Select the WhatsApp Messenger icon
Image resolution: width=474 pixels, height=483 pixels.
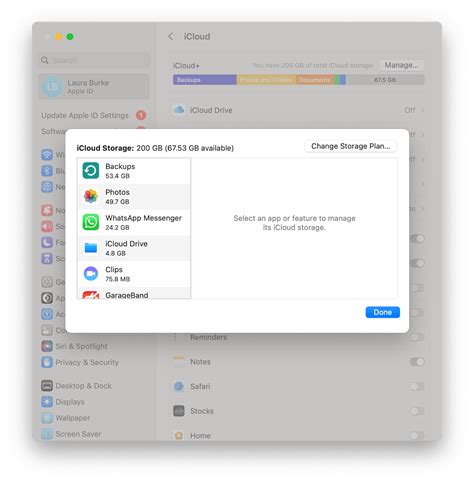tap(91, 222)
